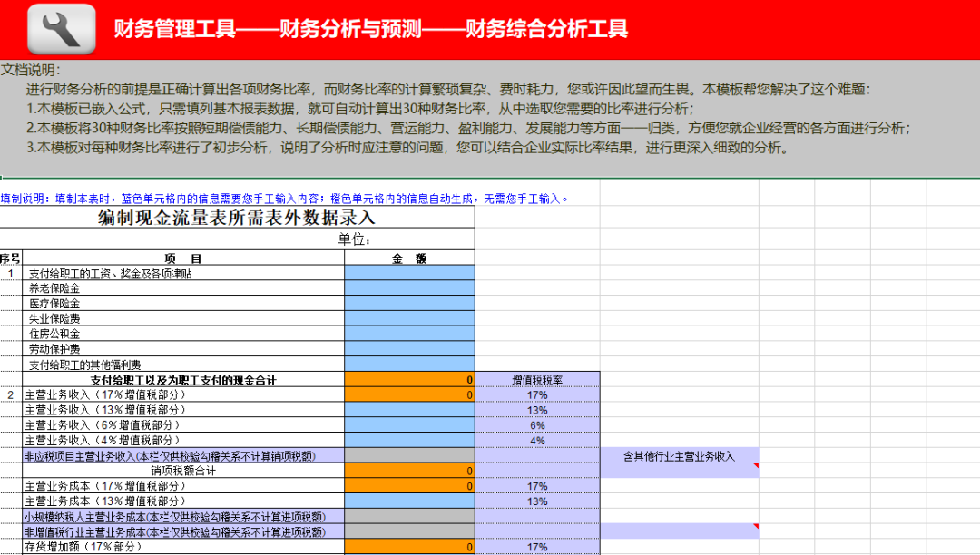Click the red comment triangle near 非增值税行业 row

pyautogui.click(x=755, y=525)
